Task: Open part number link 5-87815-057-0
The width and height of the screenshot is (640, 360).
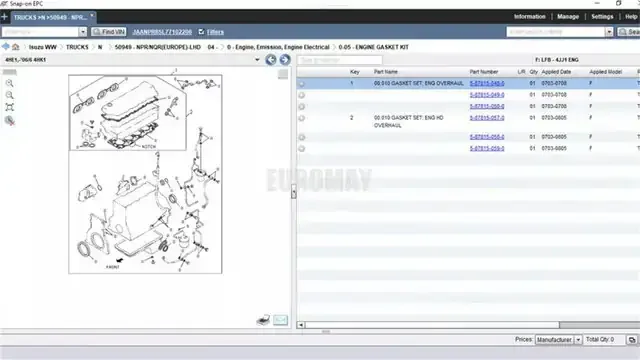Action: coord(487,118)
